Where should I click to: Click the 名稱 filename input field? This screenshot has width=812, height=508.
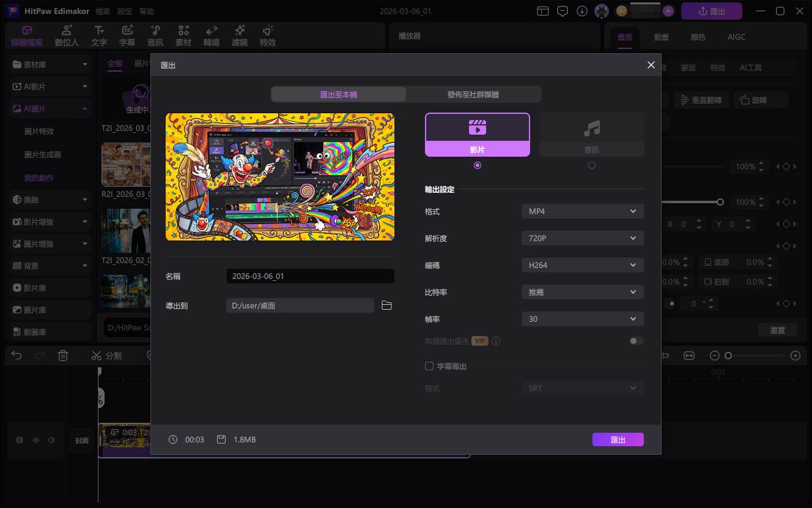310,277
